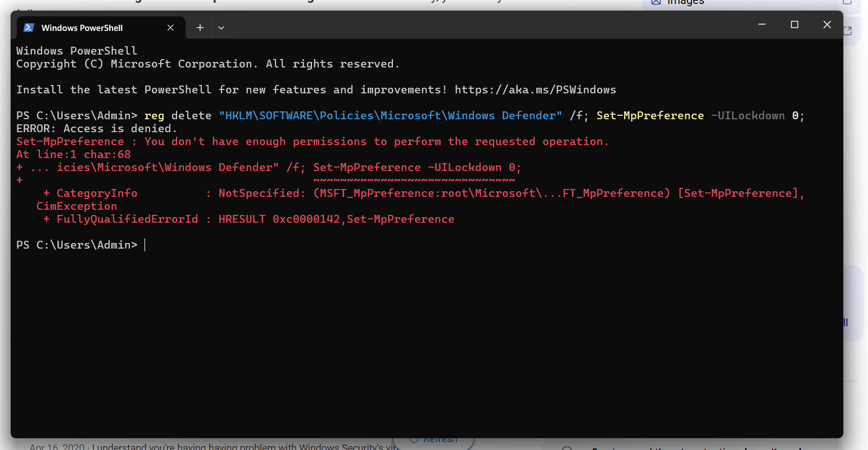Click the '+ ... icies\Microsoft\Windows Defender"' echo line
Viewport: 868px width, 450px height.
[x=269, y=168]
